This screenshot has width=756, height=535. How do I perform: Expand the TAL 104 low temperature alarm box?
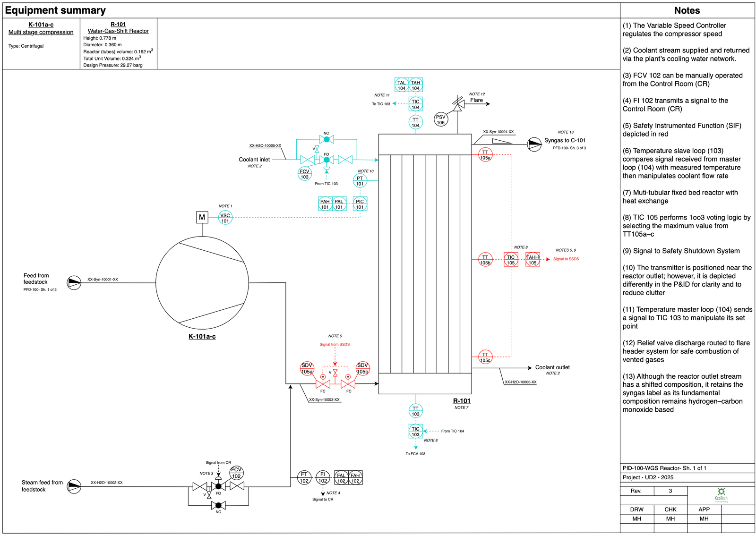401,85
